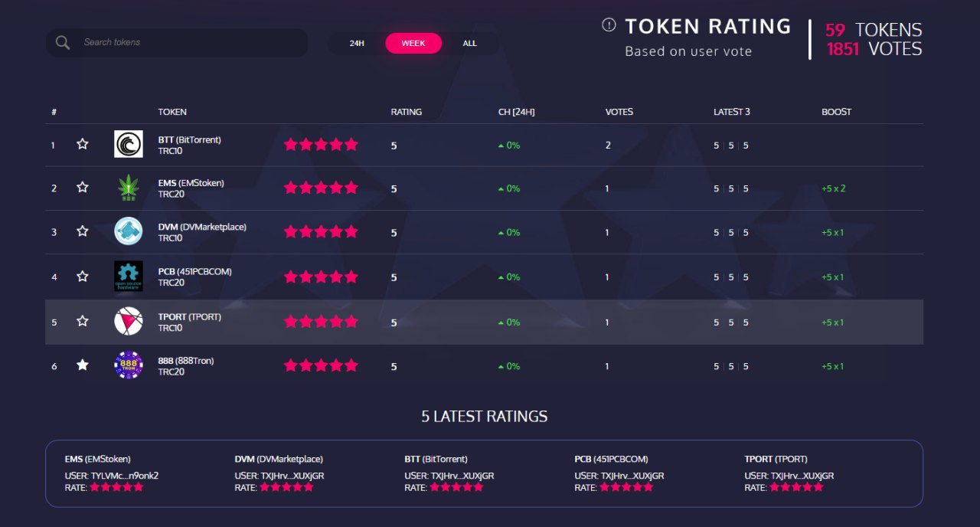The width and height of the screenshot is (980, 527).
Task: Click the 888Tron poker chip logo
Action: pos(129,365)
